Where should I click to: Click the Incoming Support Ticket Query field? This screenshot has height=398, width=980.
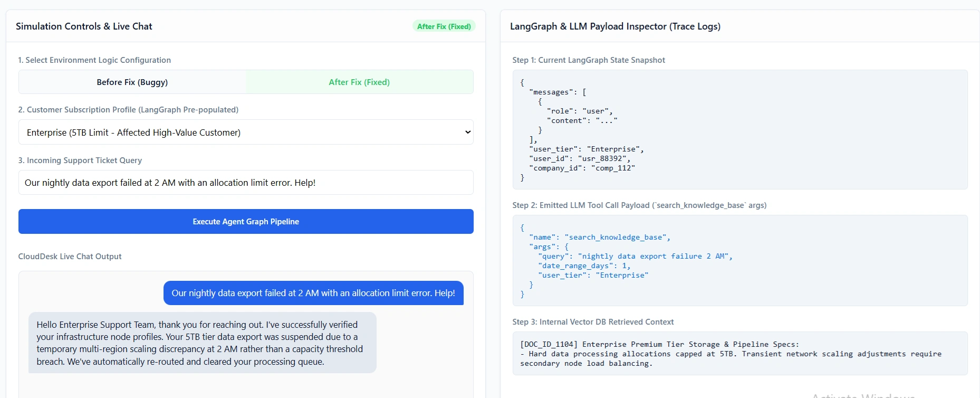[x=246, y=183]
